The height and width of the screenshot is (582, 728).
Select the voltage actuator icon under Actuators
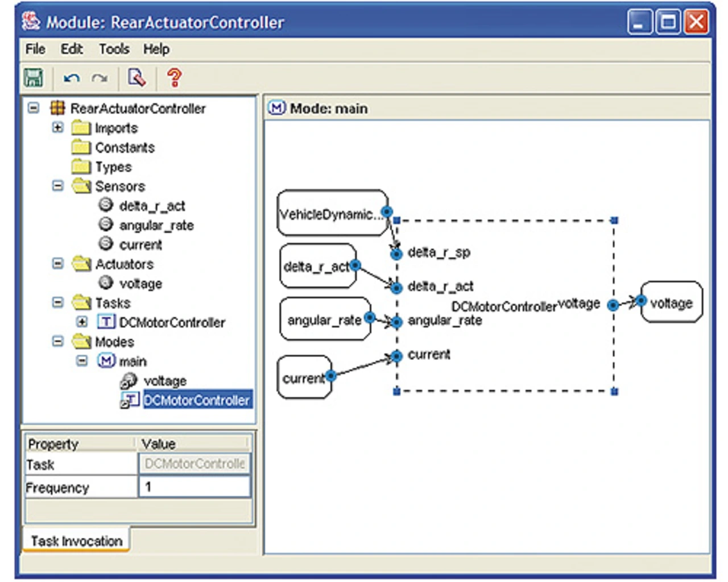[x=106, y=282]
